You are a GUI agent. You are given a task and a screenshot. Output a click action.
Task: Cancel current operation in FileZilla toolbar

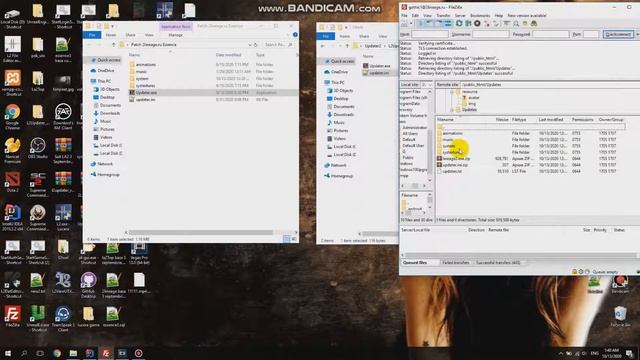[477, 23]
